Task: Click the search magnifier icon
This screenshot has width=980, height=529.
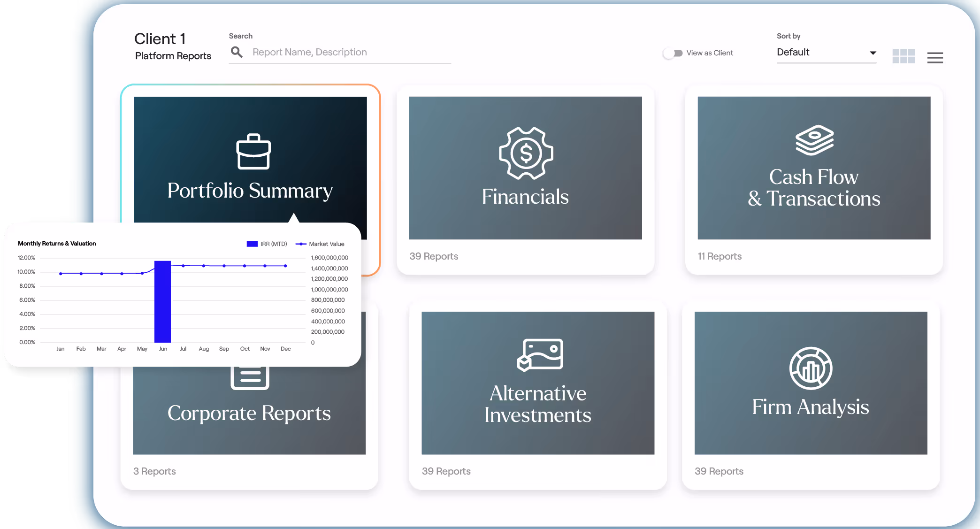Action: 237,52
